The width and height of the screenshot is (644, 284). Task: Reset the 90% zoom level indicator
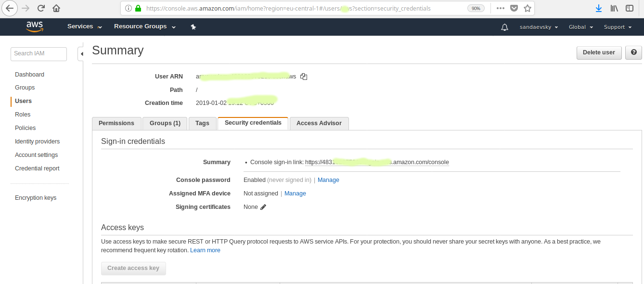[476, 8]
